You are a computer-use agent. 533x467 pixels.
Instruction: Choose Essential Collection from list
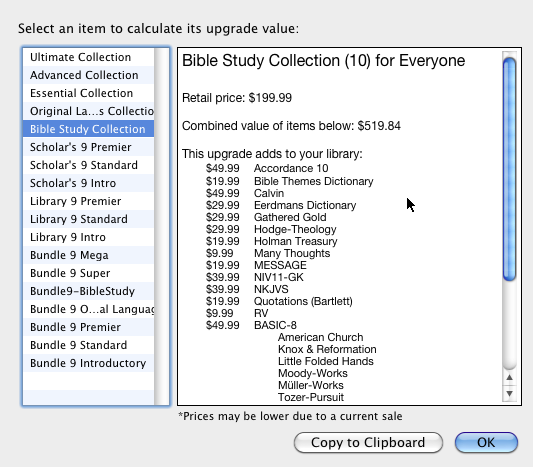coord(88,93)
